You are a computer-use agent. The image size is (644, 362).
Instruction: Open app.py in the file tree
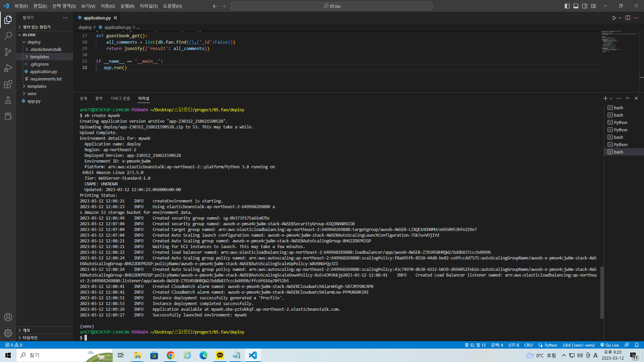(34, 101)
